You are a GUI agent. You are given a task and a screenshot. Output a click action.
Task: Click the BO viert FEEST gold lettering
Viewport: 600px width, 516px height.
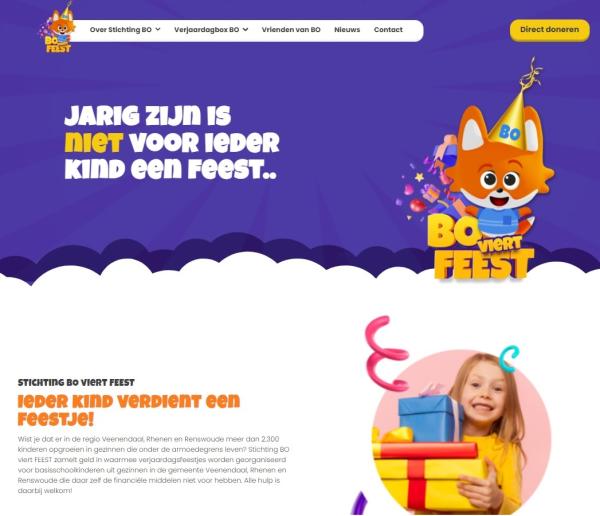pos(480,247)
